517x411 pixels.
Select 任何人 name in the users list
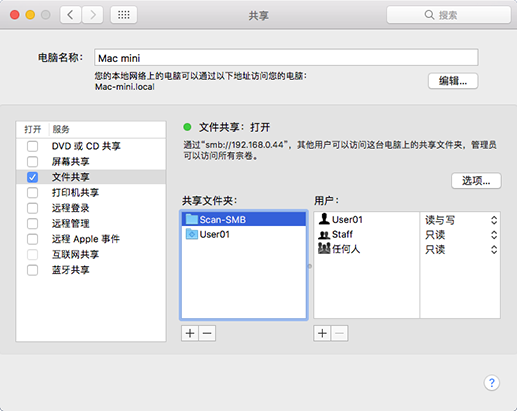point(346,249)
